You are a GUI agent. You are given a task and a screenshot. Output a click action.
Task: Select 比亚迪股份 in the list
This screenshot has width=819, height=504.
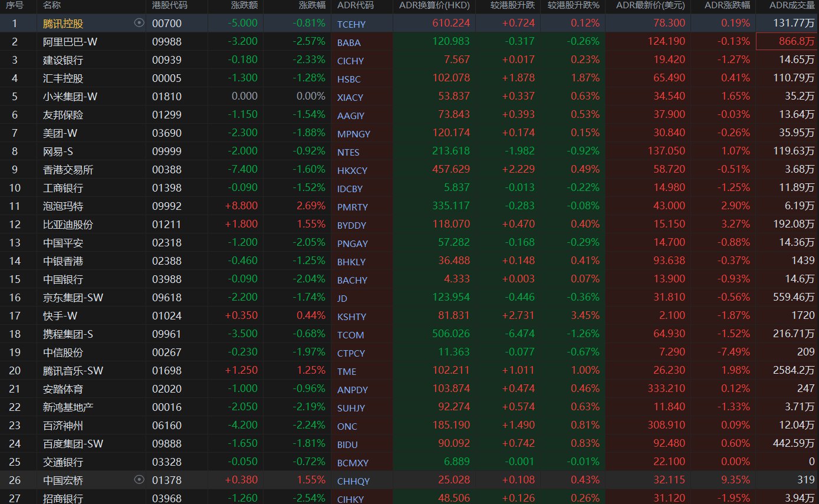(x=68, y=225)
